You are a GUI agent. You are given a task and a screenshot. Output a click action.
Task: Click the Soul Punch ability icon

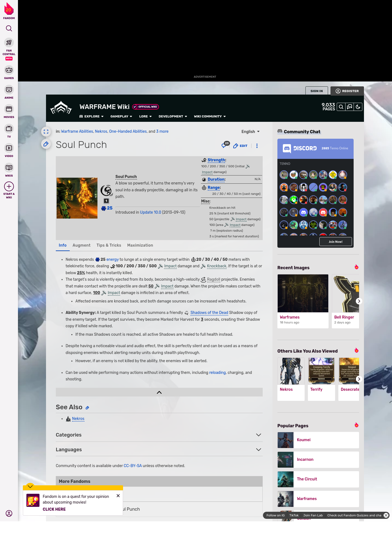pos(106,190)
